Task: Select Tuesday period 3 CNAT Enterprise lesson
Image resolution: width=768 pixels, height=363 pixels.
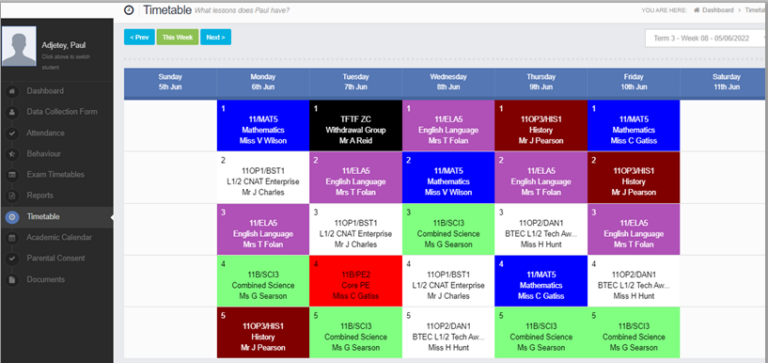Action: click(356, 229)
